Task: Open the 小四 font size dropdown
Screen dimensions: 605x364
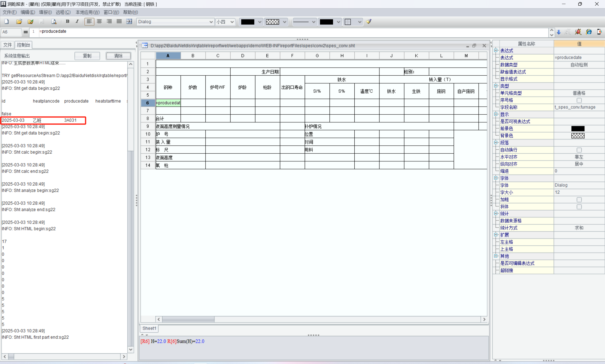Action: pyautogui.click(x=232, y=22)
